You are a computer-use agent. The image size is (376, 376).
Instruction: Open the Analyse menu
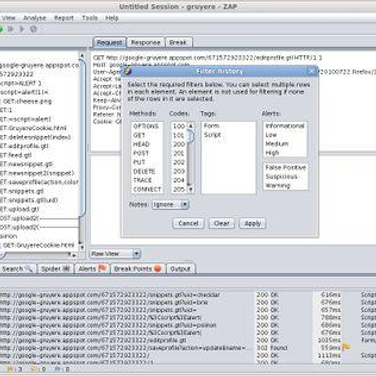coord(35,18)
